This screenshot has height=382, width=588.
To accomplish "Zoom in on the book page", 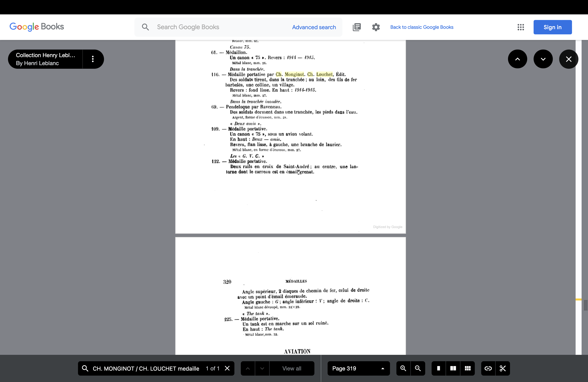I will tap(403, 368).
